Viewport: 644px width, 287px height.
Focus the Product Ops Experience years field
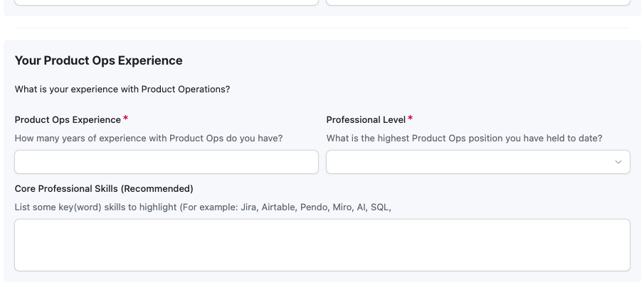(166, 162)
